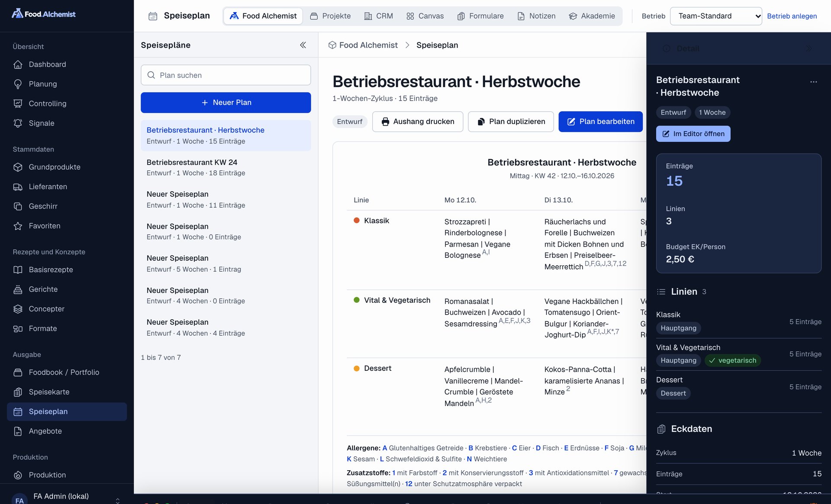The image size is (831, 504).
Task: Click the Di 13.10. column header
Action: [x=558, y=200]
